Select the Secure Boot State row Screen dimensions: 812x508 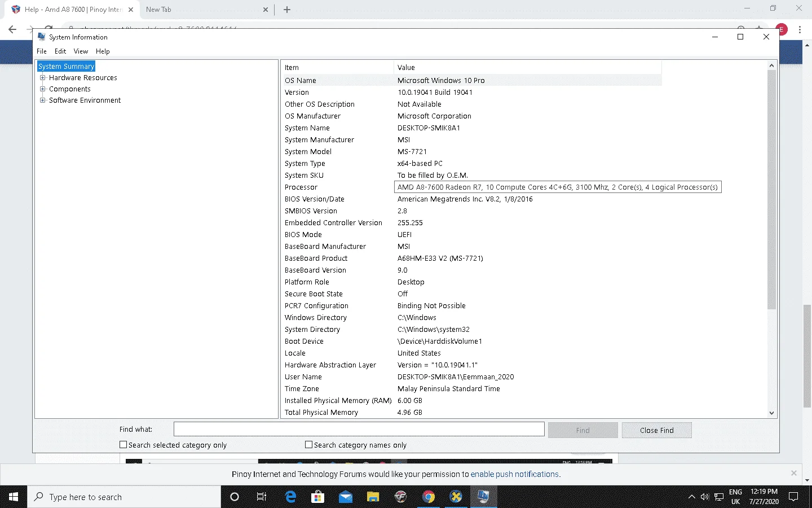pos(471,294)
